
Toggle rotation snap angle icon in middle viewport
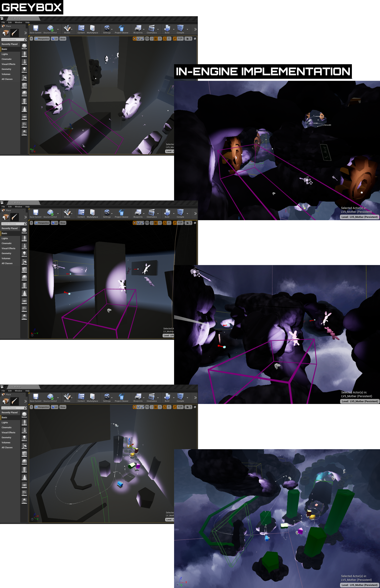[x=165, y=223]
